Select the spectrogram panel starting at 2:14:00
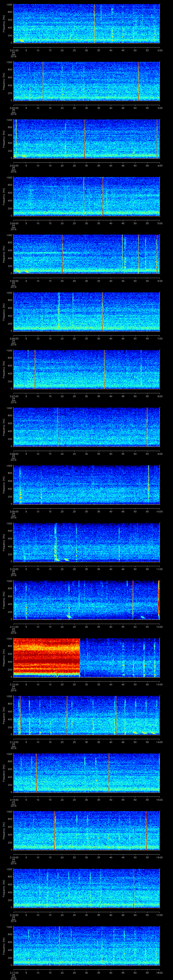The image size is (173, 980). (x=86, y=773)
